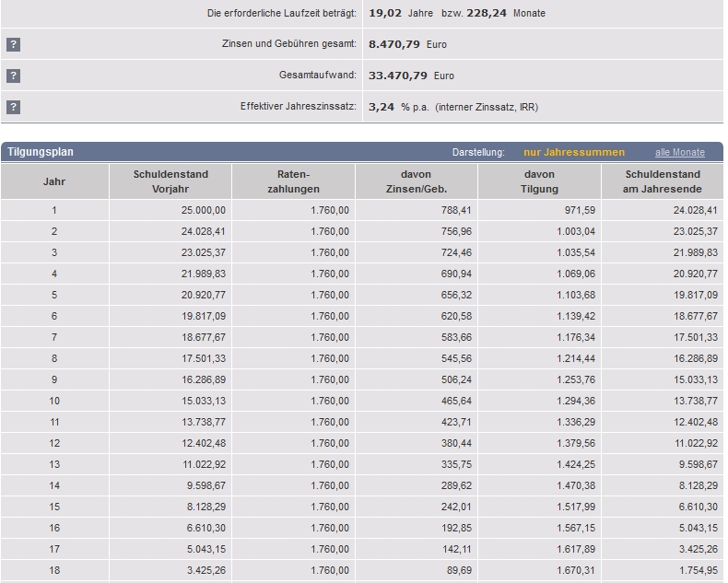Click year-end balance 21.989,83 in year 3
728x583 pixels.
(696, 252)
